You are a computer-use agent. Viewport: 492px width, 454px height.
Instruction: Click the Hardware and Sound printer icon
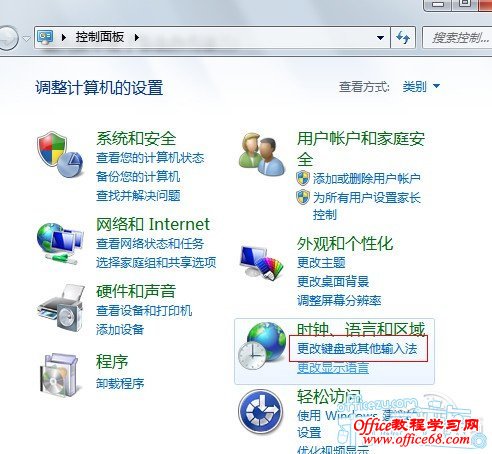point(60,308)
